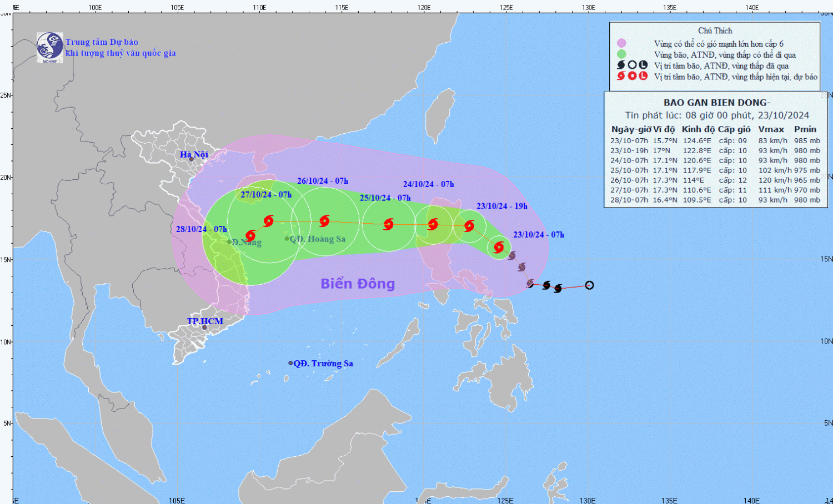The height and width of the screenshot is (504, 833).
Task: Click the QĐ. Trường Sa marker dot
Action: (290, 363)
